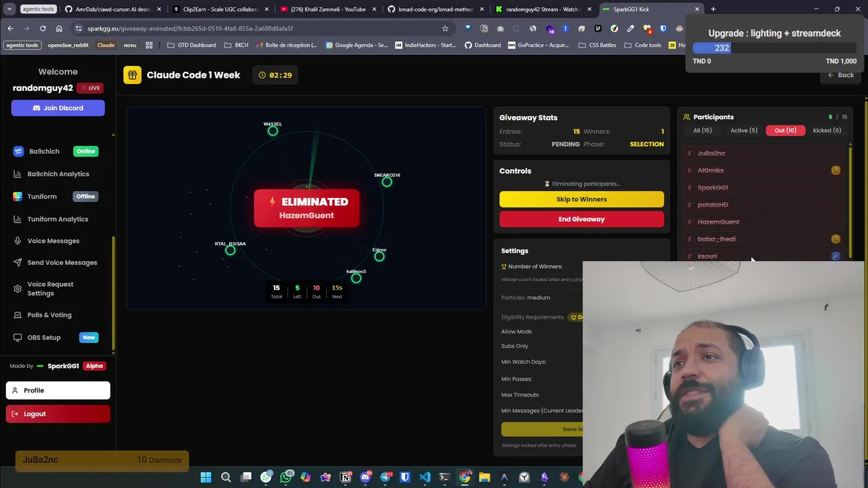Open the CSS Battles bookmark folder
The height and width of the screenshot is (488, 868).
pyautogui.click(x=597, y=45)
